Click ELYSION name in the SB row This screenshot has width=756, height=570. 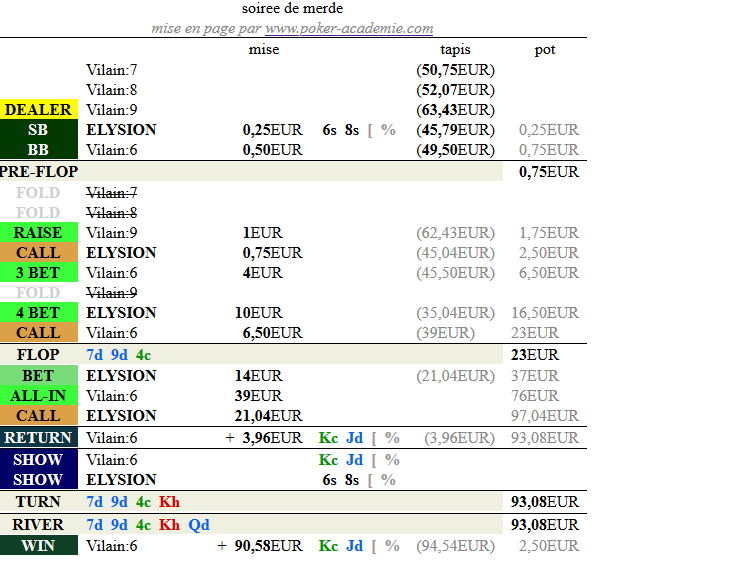(x=122, y=130)
